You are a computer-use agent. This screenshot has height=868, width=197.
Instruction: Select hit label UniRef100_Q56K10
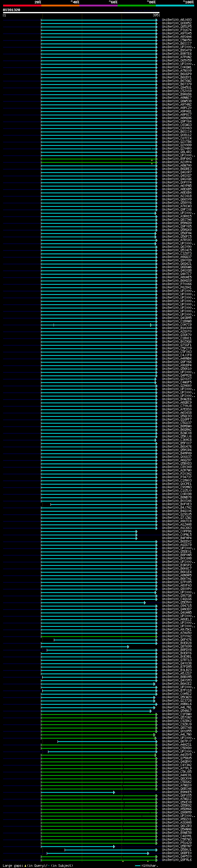coord(177,369)
